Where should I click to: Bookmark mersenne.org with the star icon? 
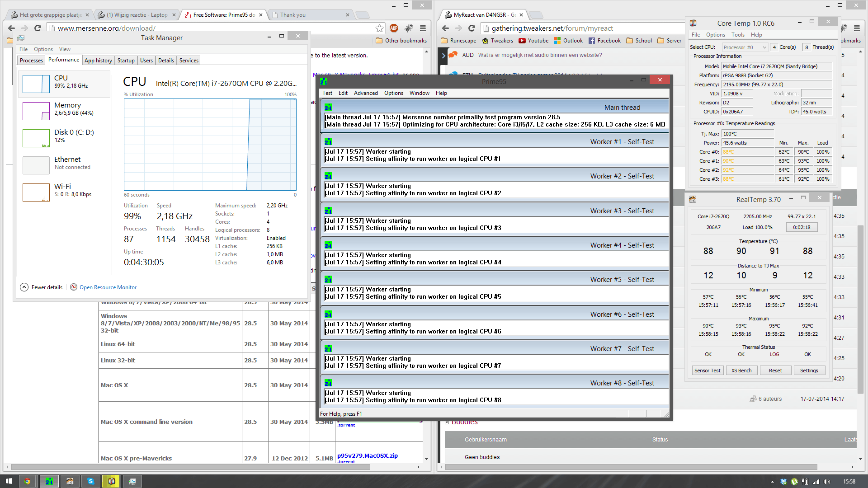coord(379,28)
